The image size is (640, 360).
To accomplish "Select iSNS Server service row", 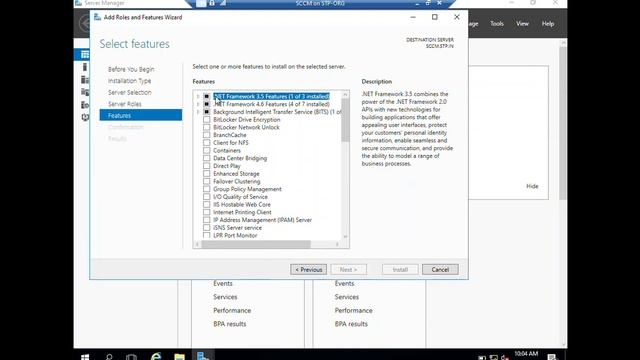I will pos(238,228).
